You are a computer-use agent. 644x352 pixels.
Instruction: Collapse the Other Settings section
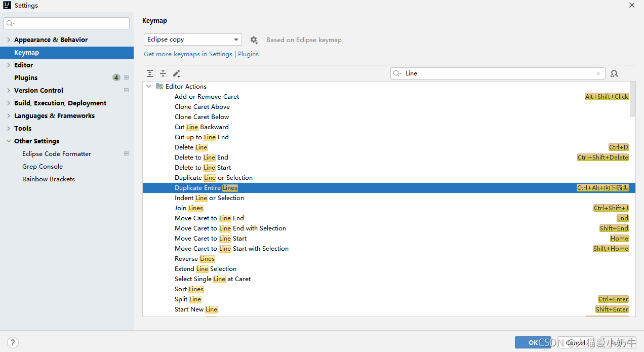pos(9,141)
